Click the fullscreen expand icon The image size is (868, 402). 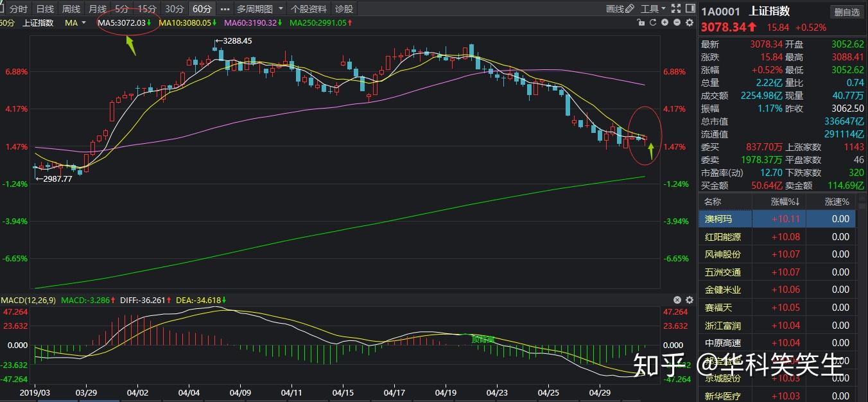click(x=675, y=9)
